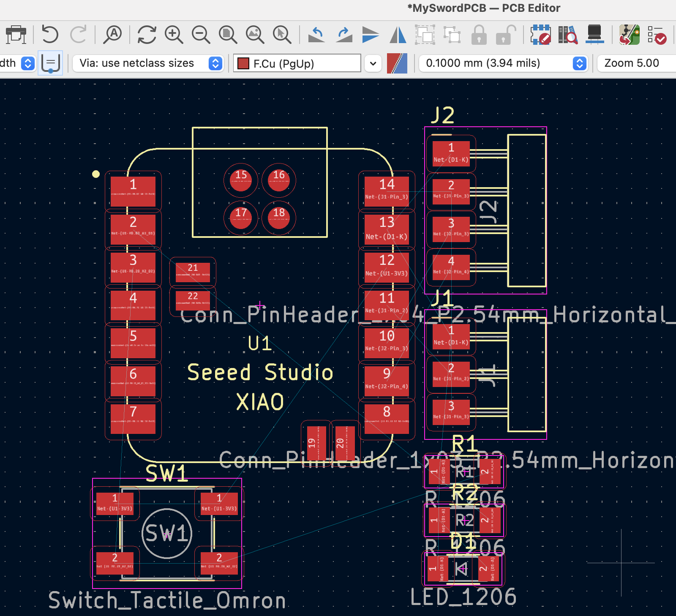The image size is (676, 616).
Task: Open the Footprint Editor
Action: 540,35
